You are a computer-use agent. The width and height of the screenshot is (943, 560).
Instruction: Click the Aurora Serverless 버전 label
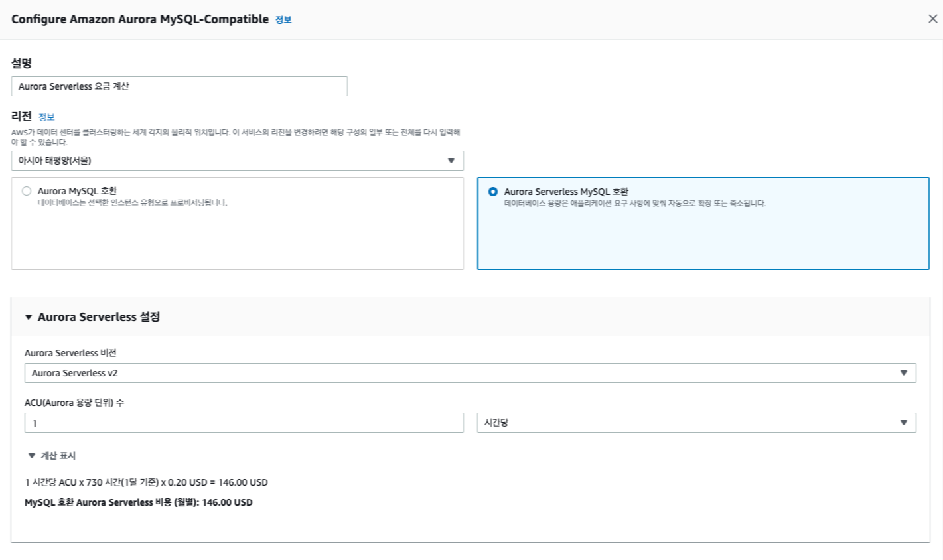click(70, 353)
